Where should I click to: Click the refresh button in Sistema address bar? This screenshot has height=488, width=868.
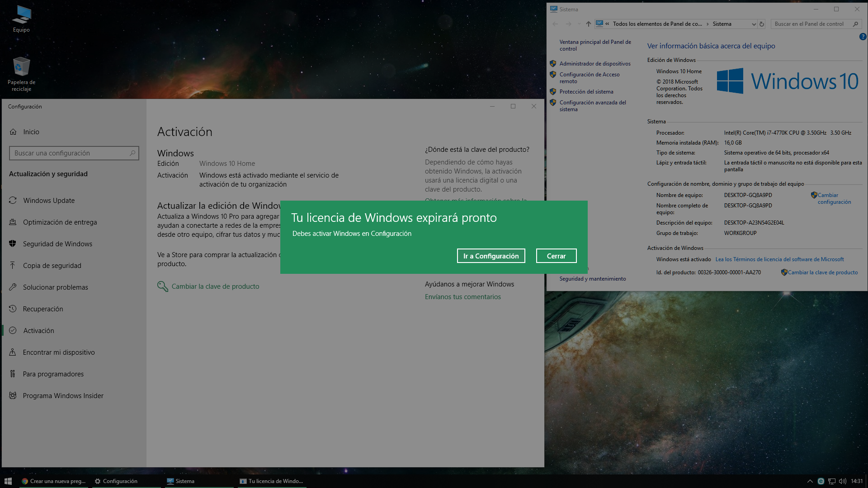[762, 24]
